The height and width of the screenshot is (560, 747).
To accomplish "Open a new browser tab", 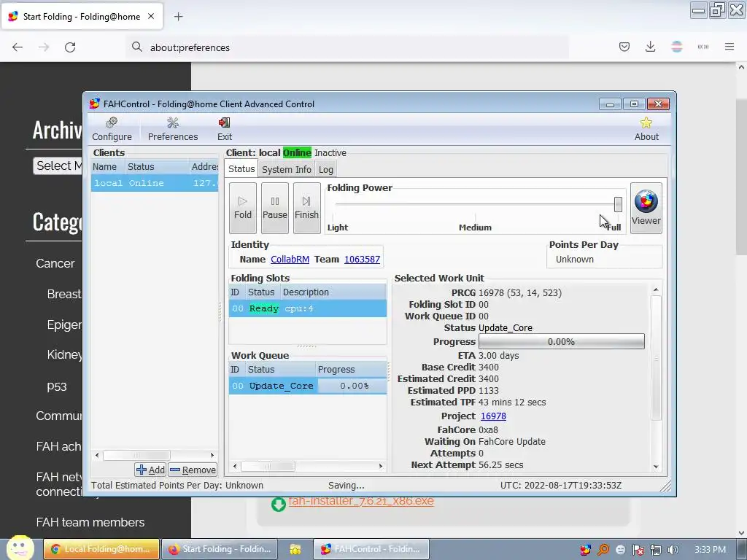I will tap(178, 17).
